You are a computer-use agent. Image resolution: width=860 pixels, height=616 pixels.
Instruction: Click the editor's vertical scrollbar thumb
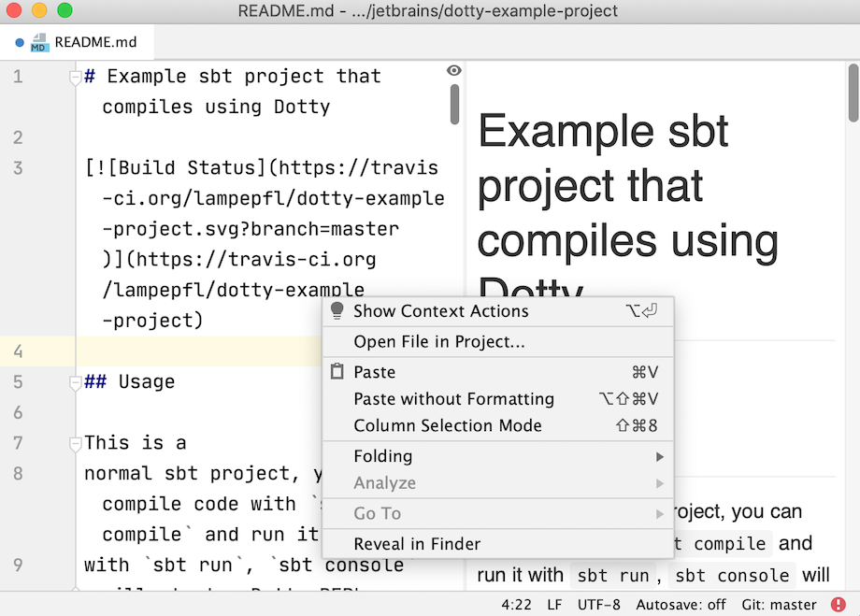[455, 103]
